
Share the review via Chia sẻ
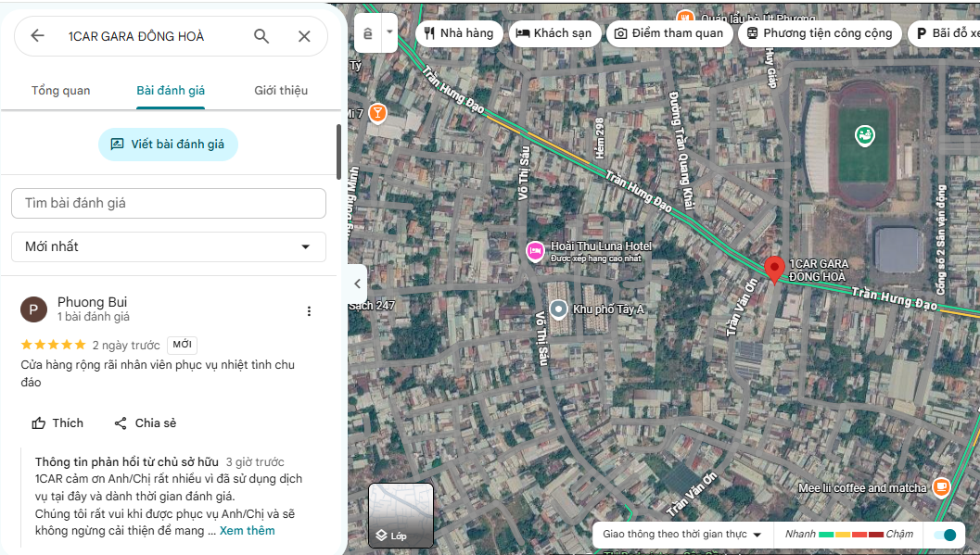tap(145, 423)
